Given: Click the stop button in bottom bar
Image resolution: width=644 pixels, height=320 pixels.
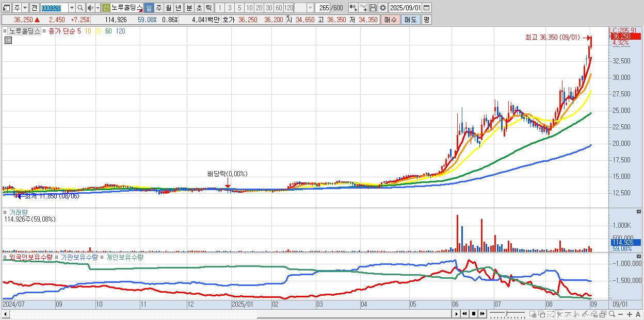Looking at the screenshot, I should [473, 314].
